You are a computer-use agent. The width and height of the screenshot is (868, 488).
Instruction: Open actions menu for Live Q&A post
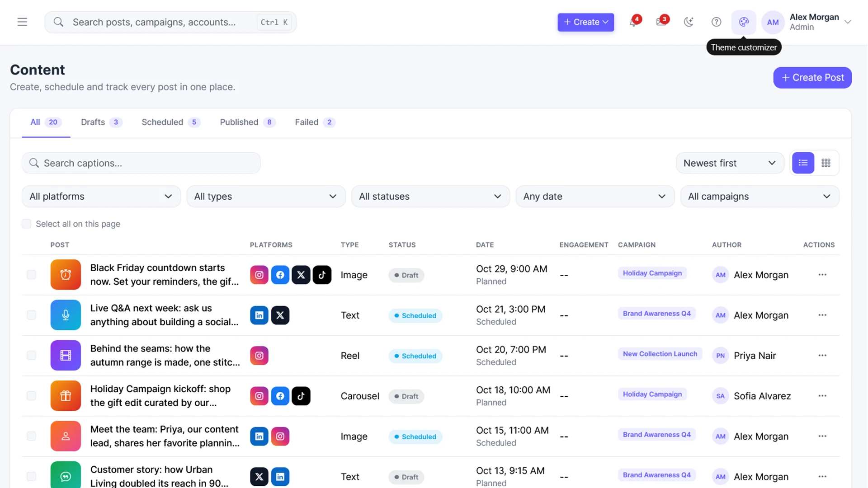pos(822,315)
